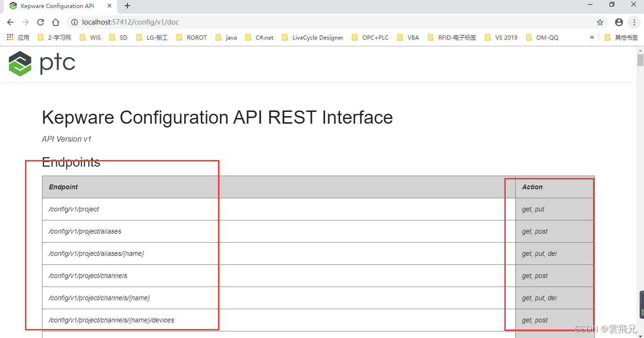Image resolution: width=644 pixels, height=338 pixels.
Task: Click the PTC logo
Action: (x=42, y=63)
